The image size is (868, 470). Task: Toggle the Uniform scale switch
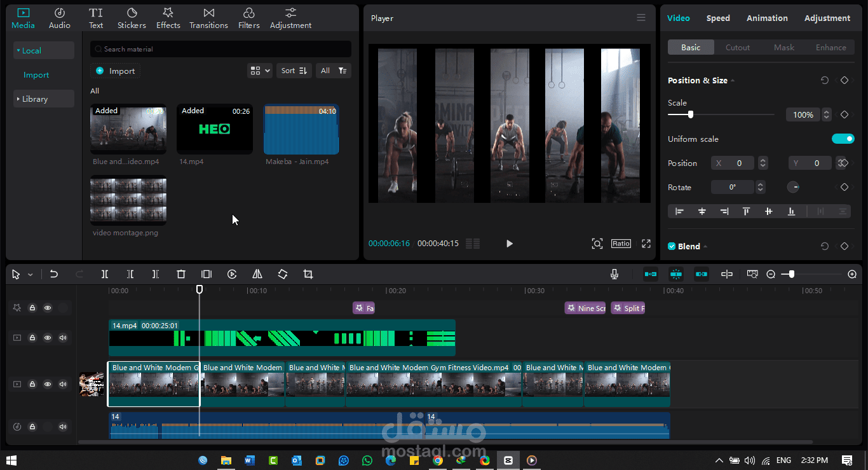point(843,139)
